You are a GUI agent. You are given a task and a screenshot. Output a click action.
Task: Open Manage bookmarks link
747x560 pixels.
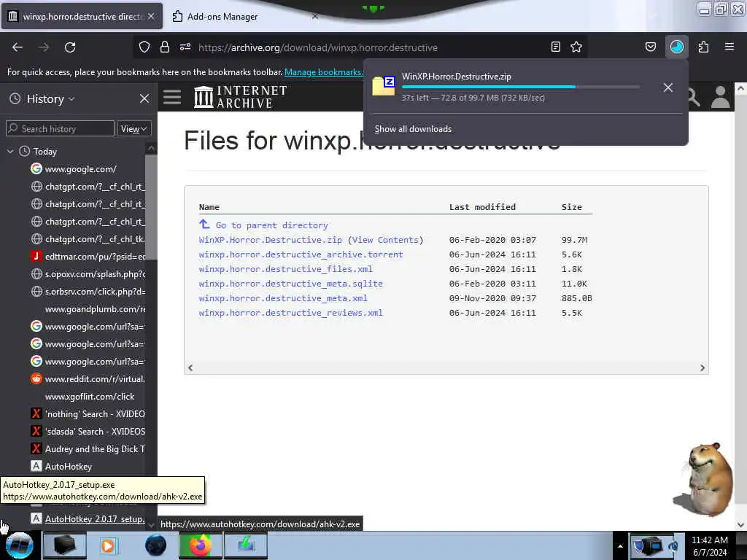coord(323,72)
